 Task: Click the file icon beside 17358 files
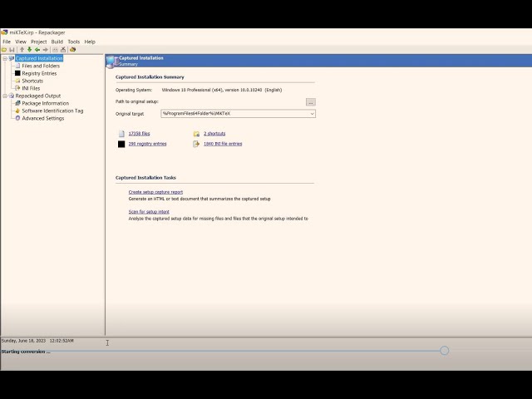point(121,134)
